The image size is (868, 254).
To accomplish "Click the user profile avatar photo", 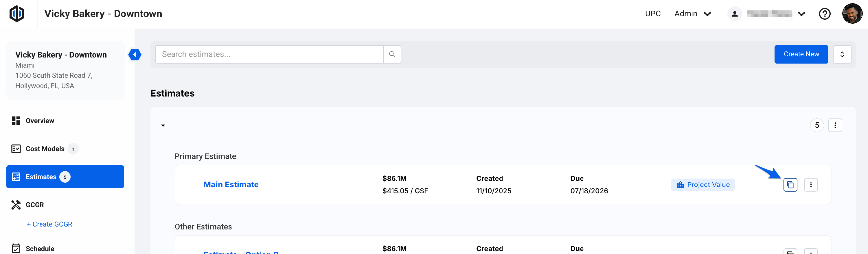I will (852, 14).
